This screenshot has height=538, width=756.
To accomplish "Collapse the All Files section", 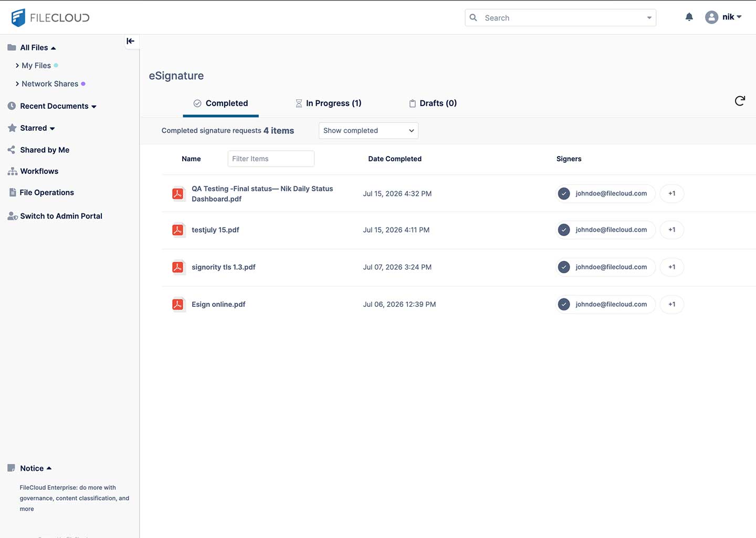I will coord(53,48).
